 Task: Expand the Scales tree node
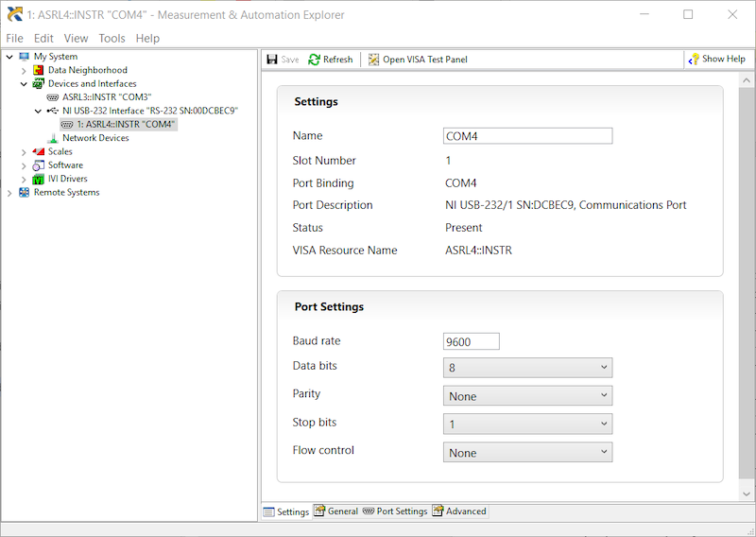pos(24,152)
